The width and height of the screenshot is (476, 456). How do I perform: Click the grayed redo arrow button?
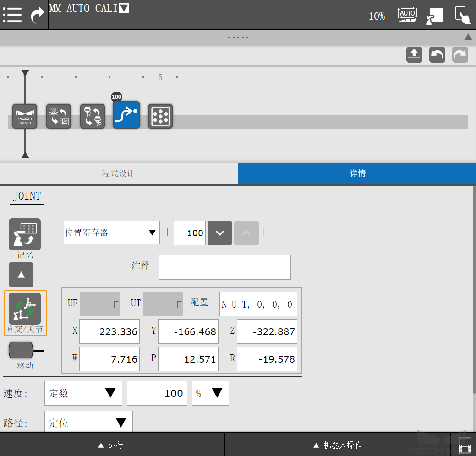point(460,55)
